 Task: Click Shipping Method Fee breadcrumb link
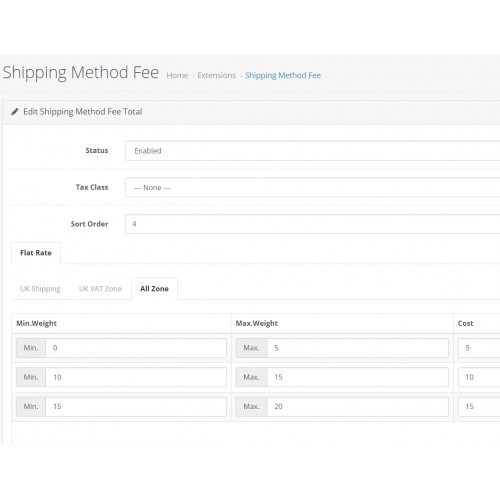[x=283, y=75]
